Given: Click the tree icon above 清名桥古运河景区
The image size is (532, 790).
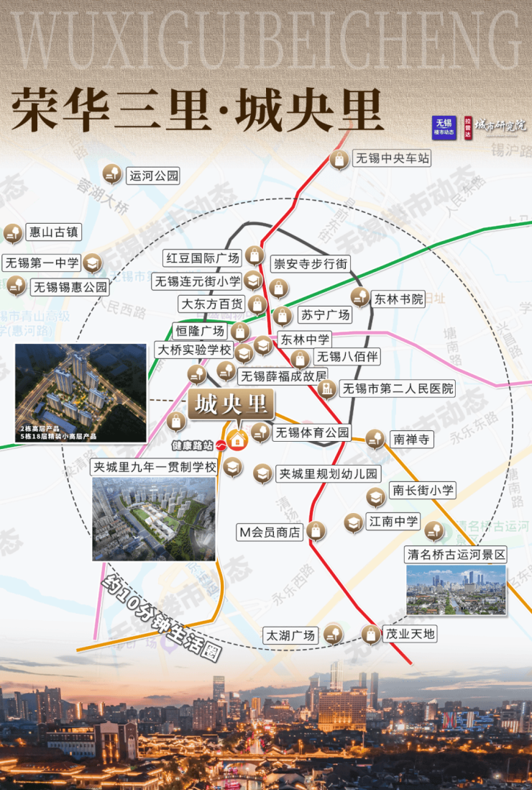Looking at the screenshot, I should [434, 531].
